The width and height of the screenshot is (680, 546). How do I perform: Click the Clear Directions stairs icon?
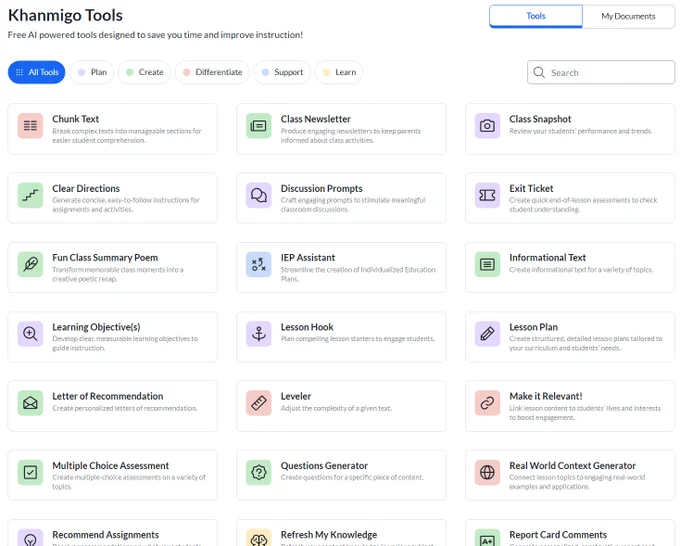click(x=30, y=195)
